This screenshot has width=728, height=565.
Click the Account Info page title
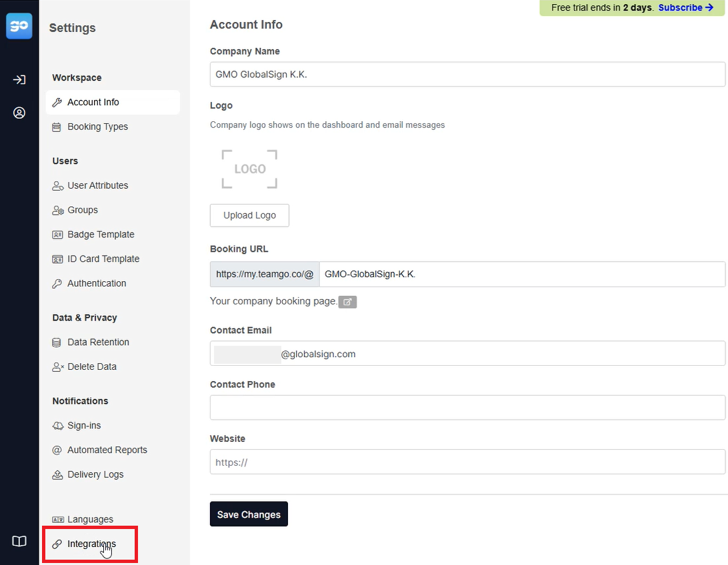pos(246,25)
